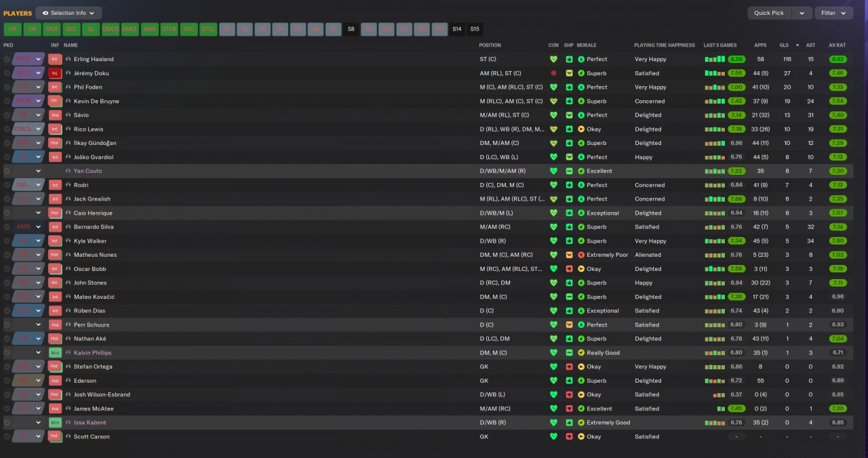The width and height of the screenshot is (868, 458).
Task: Click the person icon beside Kevin De Bruyne
Action: pyautogui.click(x=68, y=101)
